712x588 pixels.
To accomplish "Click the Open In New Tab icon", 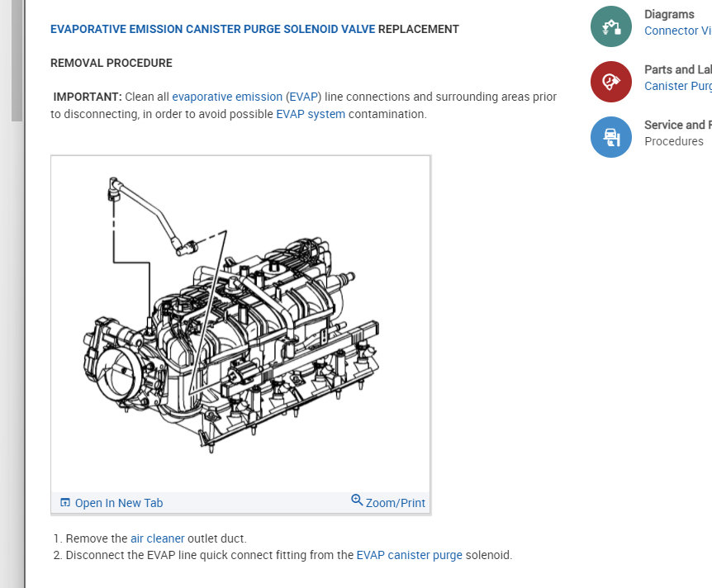I will pos(65,503).
